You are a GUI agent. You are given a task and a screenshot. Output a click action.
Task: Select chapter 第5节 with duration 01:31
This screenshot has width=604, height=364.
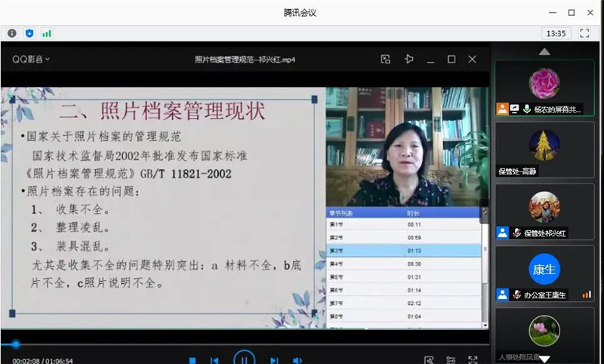(403, 276)
